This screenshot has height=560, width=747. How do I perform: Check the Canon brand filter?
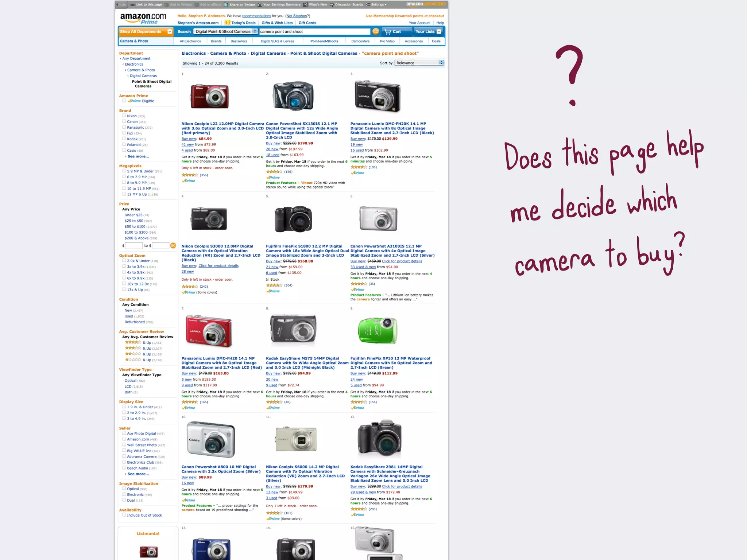tap(124, 122)
